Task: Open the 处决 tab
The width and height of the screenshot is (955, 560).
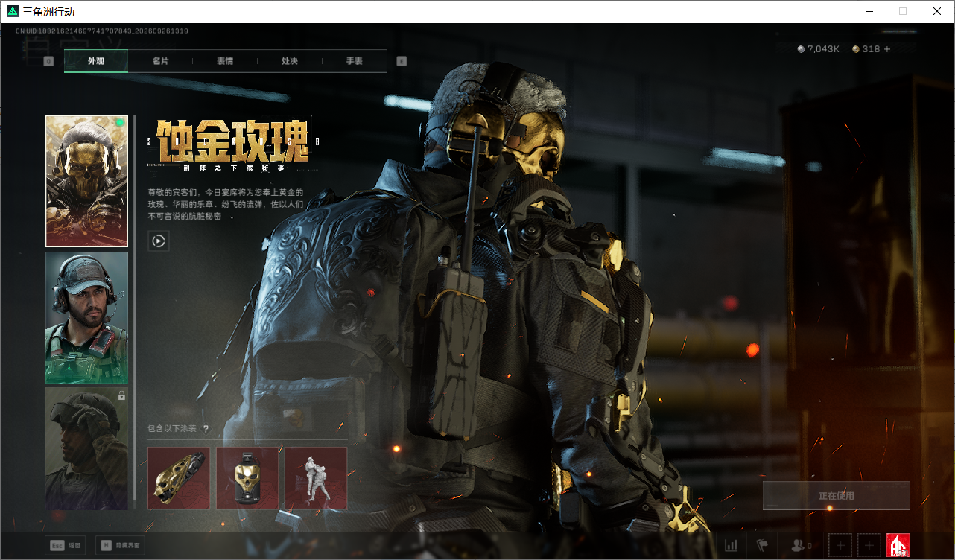Action: coord(290,61)
